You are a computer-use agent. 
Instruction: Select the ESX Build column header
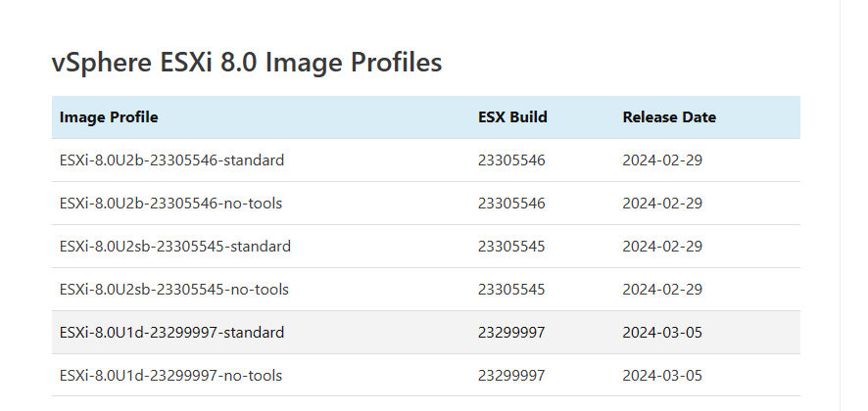[x=512, y=117]
